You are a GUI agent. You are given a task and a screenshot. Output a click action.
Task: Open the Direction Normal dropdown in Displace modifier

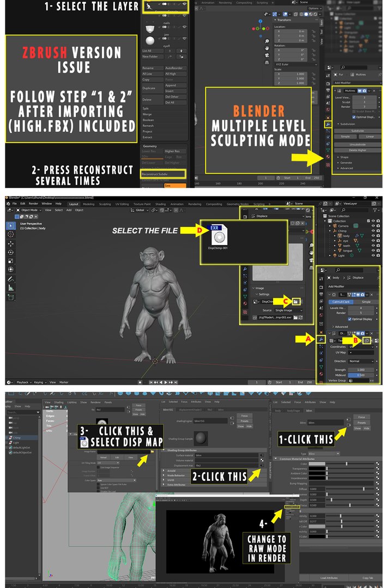tap(361, 361)
